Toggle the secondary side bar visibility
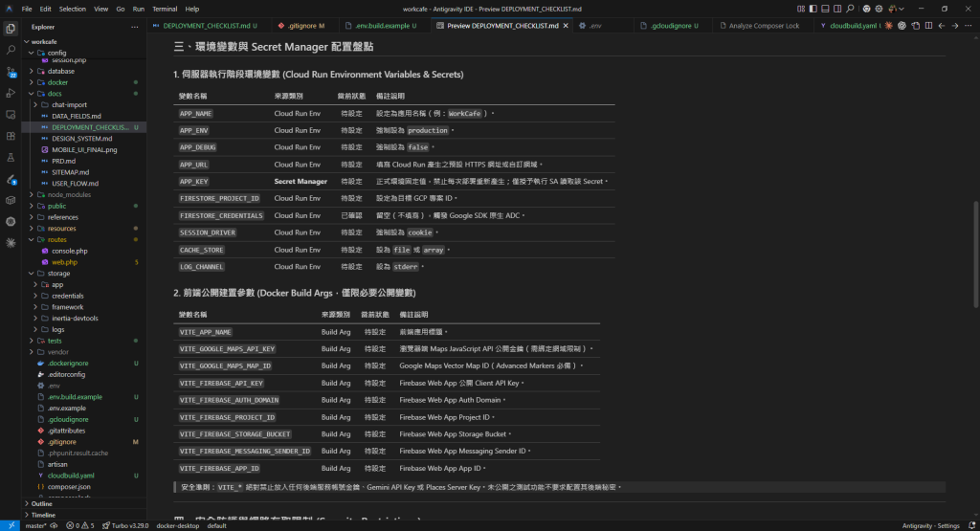Screen dimensions: 980x531 point(837,9)
